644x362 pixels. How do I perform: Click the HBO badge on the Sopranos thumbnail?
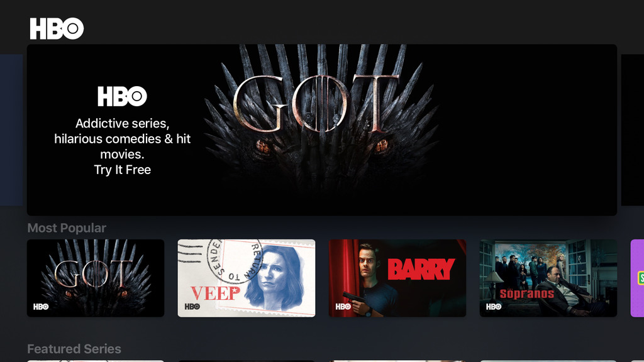point(494,307)
